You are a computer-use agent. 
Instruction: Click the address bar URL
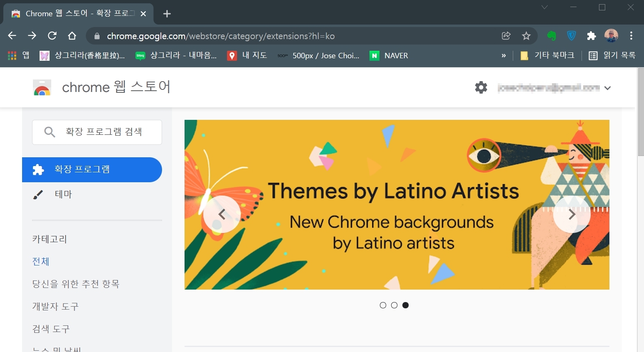point(221,36)
